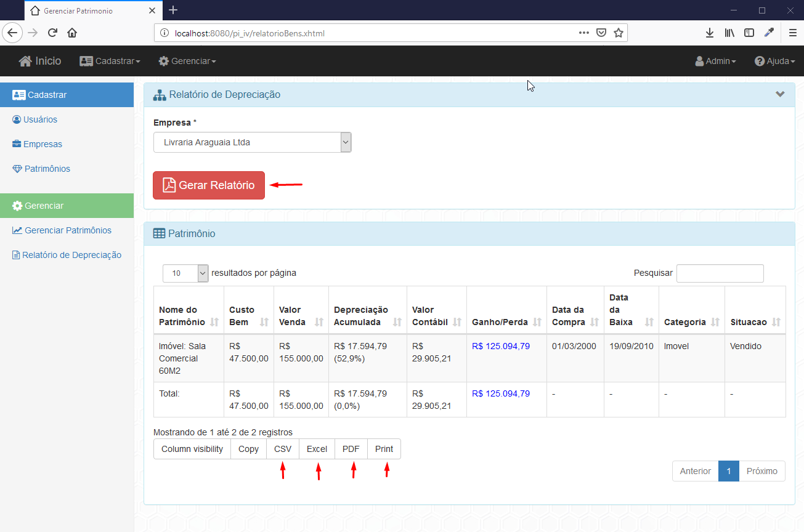The image size is (804, 532).
Task: Bookmark this page with the star icon
Action: point(618,33)
